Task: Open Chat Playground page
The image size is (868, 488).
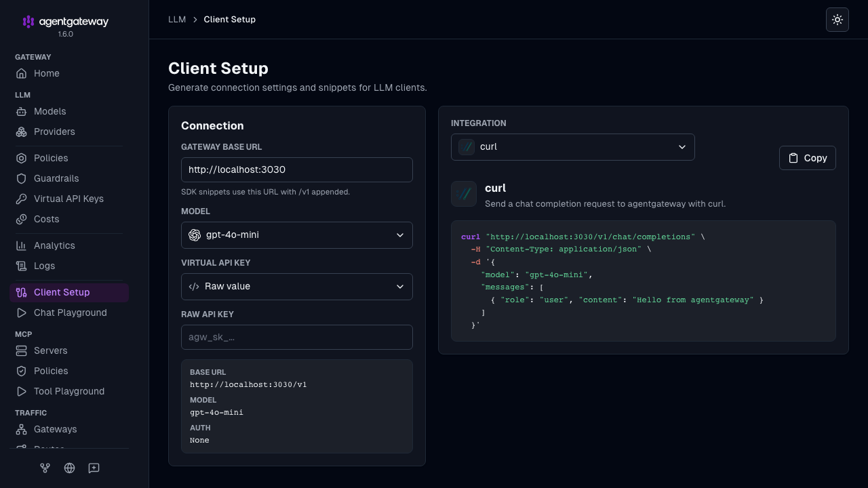Action: 69,312
